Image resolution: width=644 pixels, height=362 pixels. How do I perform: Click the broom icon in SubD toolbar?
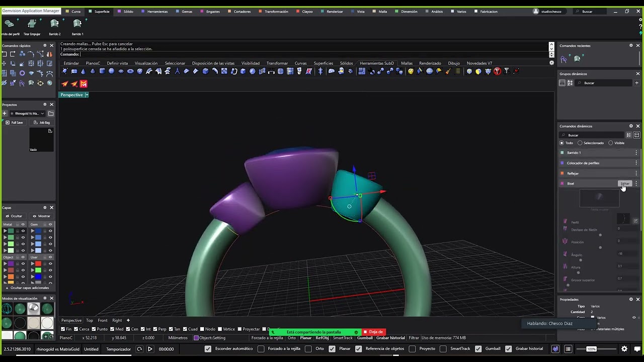coord(448,71)
